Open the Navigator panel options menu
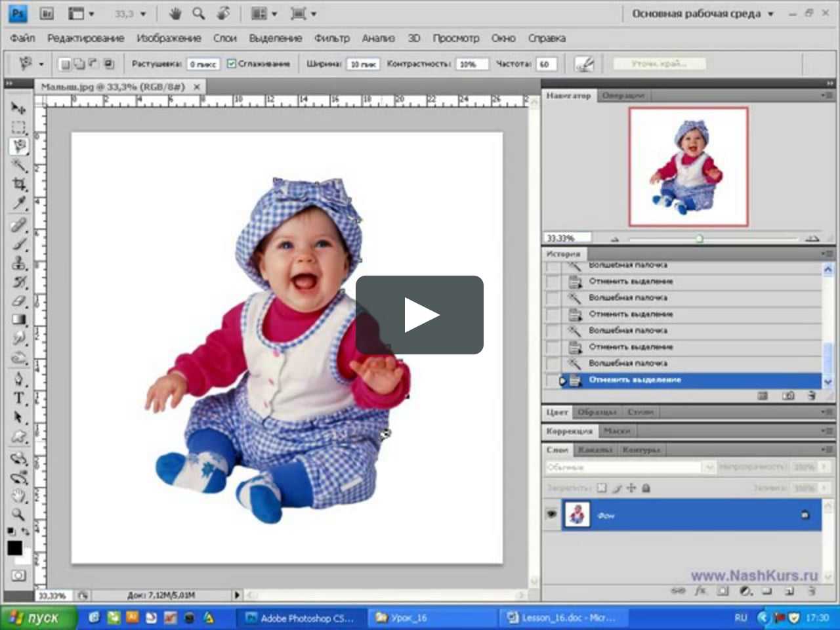Screen dimensions: 840x630 pos(826,96)
